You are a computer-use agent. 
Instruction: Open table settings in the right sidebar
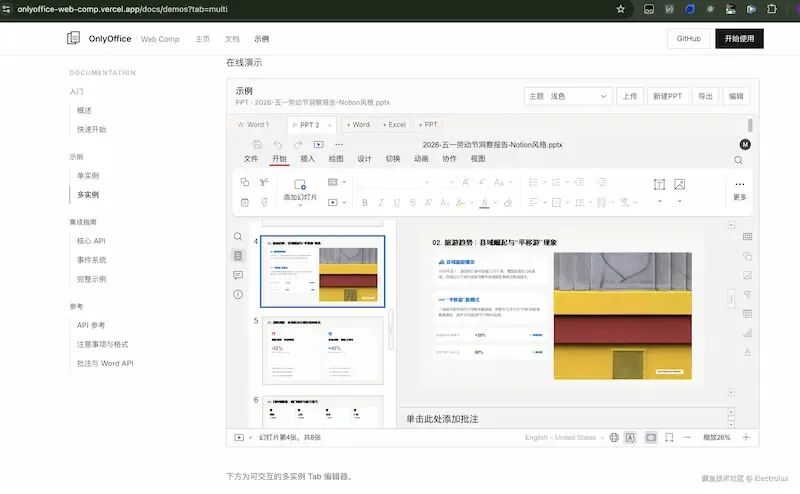747,314
